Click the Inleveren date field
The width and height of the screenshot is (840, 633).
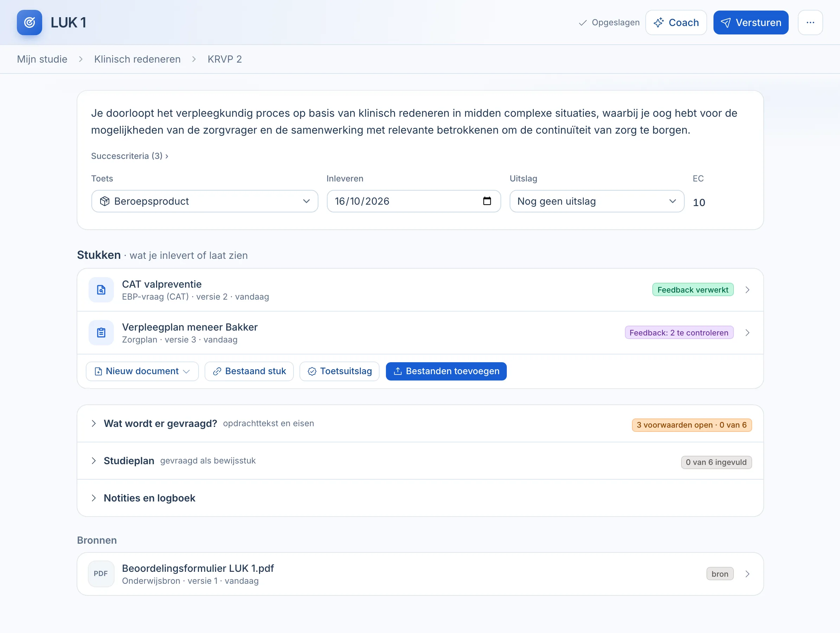click(414, 202)
